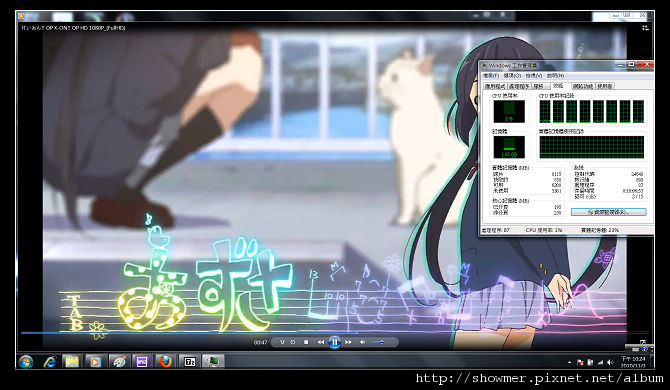Toggle shuffle mode in media player

click(x=282, y=342)
